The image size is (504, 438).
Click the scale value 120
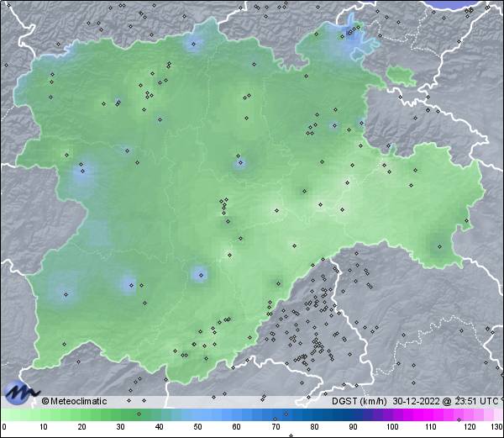click(x=470, y=427)
